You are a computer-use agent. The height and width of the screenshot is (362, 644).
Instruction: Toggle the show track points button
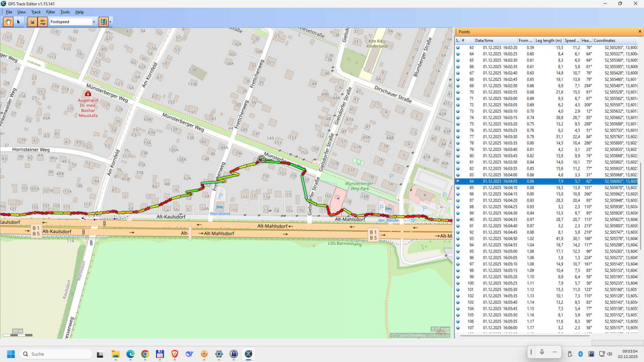[x=32, y=22]
